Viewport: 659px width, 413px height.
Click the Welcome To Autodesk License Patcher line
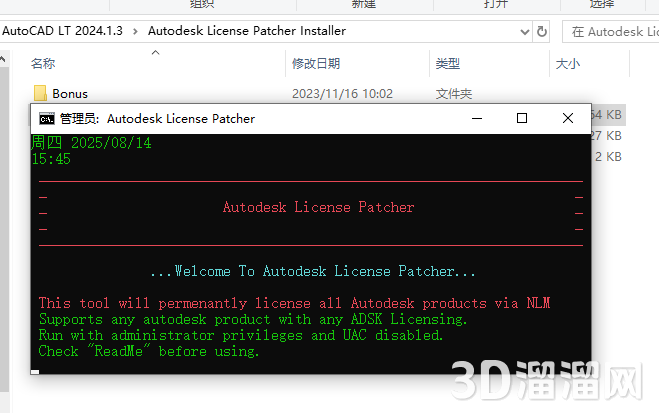point(313,271)
